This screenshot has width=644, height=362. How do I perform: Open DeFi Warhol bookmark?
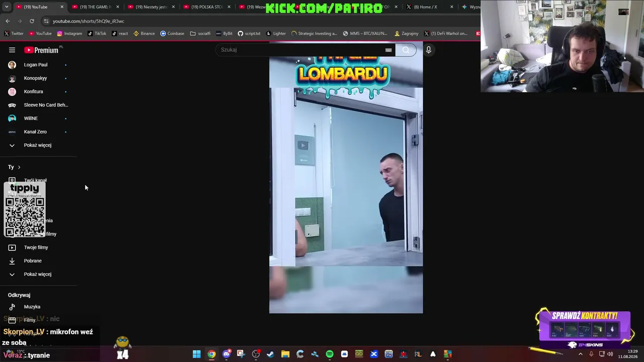445,34
